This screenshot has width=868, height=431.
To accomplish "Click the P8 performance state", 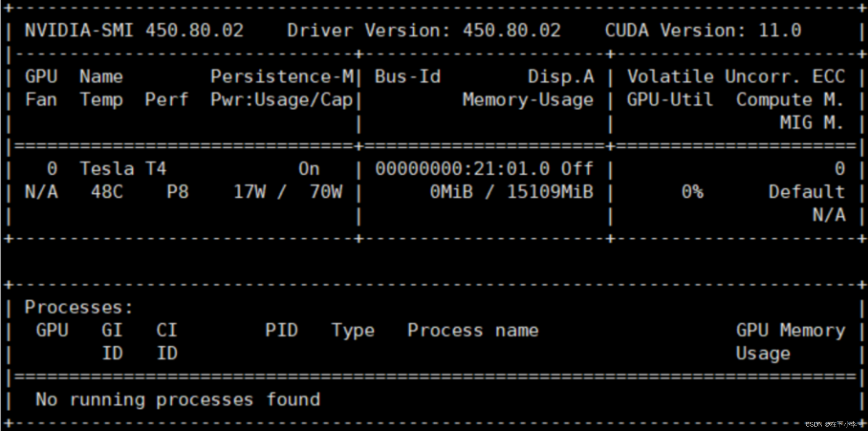I will point(177,192).
